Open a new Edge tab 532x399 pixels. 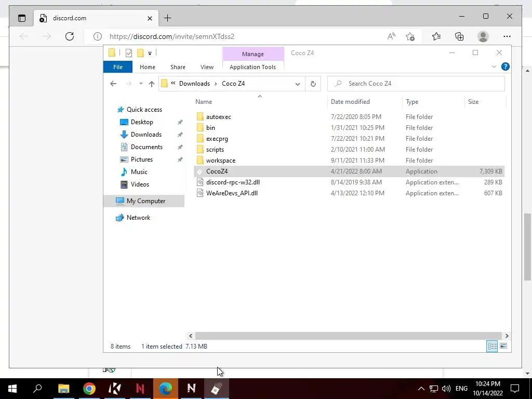point(168,18)
